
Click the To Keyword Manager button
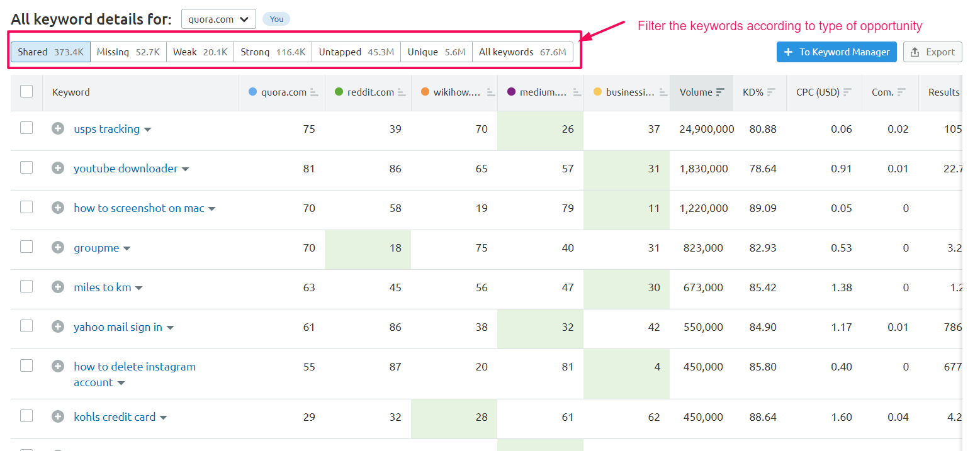836,52
